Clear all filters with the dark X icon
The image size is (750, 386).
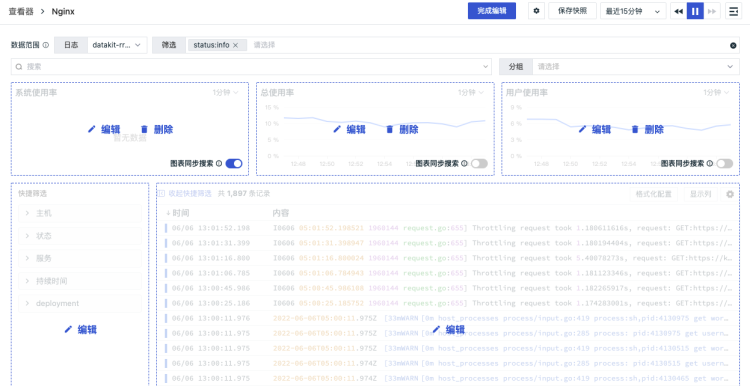click(733, 45)
